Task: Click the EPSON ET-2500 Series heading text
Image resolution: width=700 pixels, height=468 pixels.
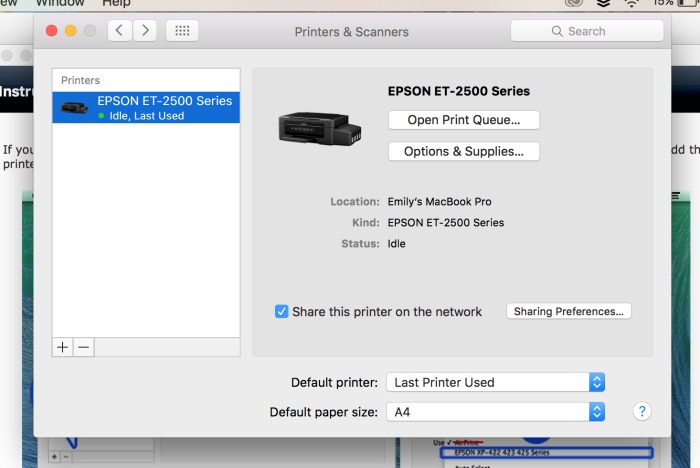Action: point(458,91)
